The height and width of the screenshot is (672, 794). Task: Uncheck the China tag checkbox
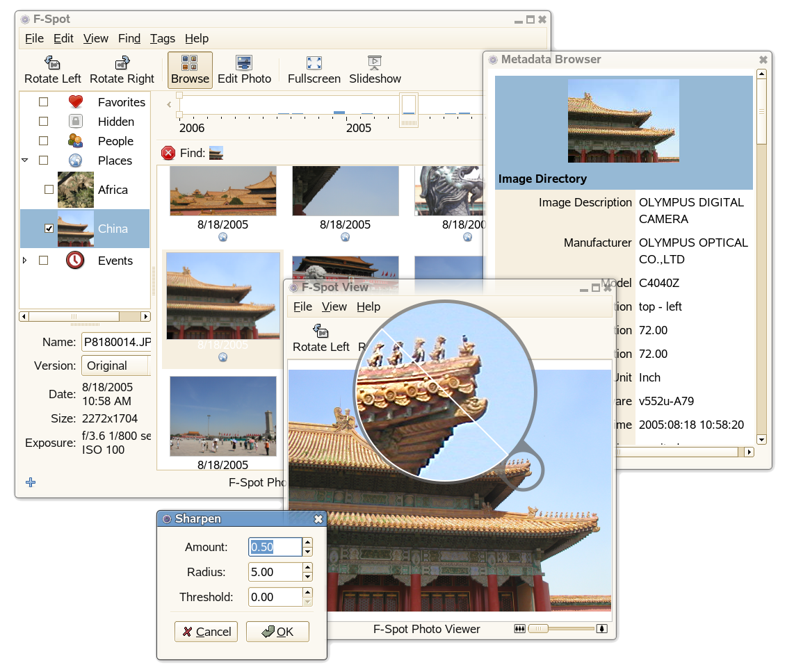(x=49, y=228)
